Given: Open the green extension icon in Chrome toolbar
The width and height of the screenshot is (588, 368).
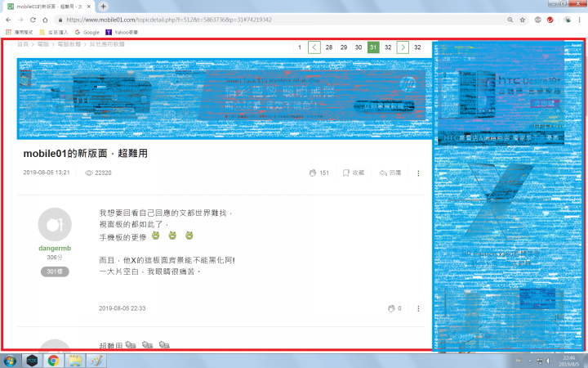Looking at the screenshot, I should 568,20.
